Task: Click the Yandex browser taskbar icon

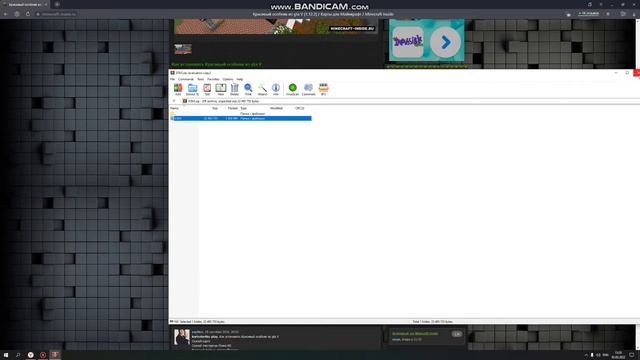Action: (31, 355)
